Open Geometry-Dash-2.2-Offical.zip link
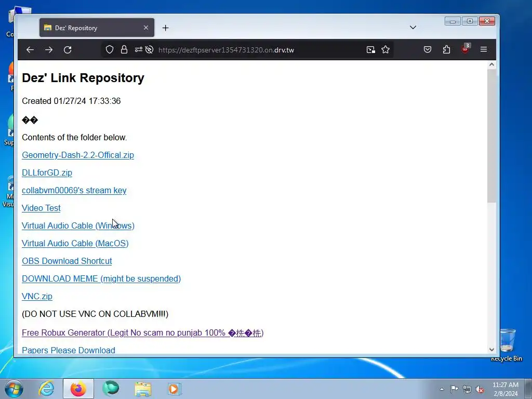 (x=78, y=155)
